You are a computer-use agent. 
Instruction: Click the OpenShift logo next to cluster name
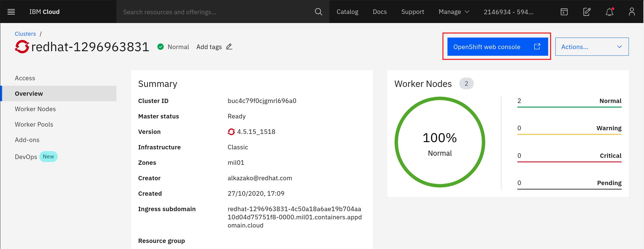[x=22, y=47]
